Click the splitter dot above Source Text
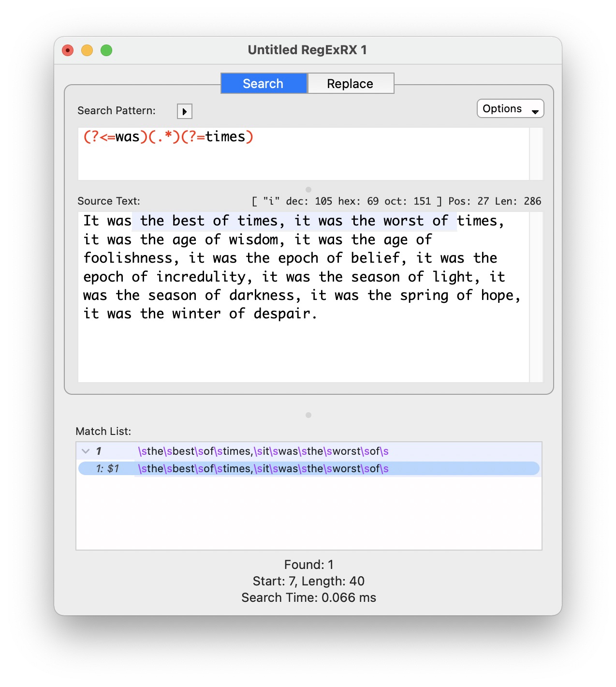The image size is (616, 687). [x=308, y=190]
